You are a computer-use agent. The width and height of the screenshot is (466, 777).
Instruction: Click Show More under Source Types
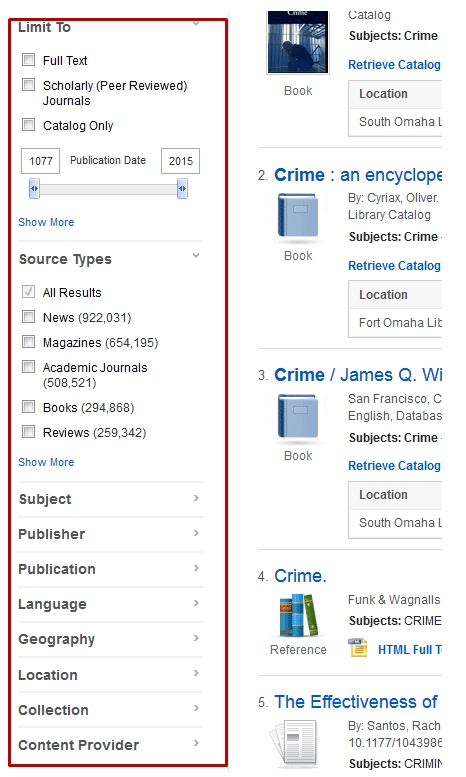point(46,462)
